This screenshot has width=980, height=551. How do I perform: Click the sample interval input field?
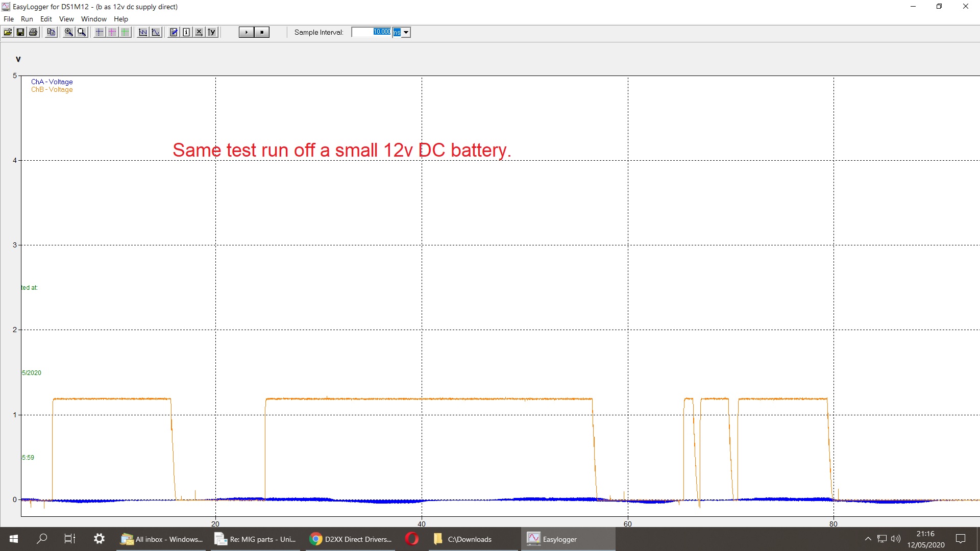click(x=373, y=32)
